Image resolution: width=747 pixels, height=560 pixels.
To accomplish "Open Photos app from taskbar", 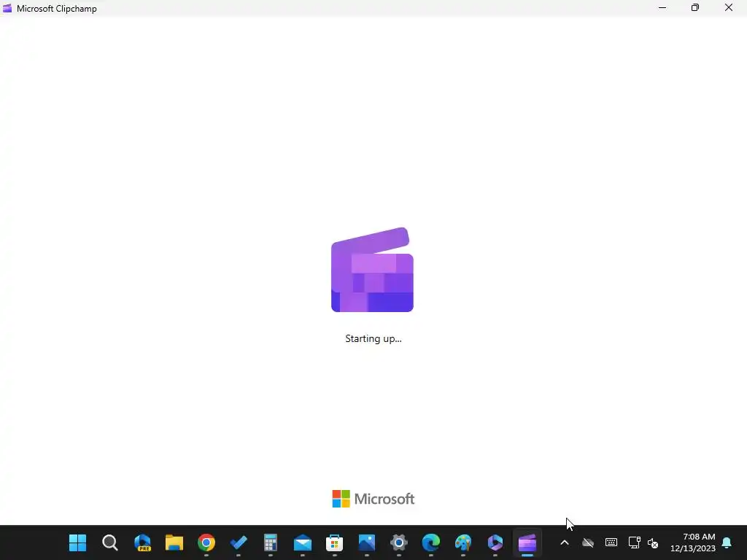I will tap(367, 542).
